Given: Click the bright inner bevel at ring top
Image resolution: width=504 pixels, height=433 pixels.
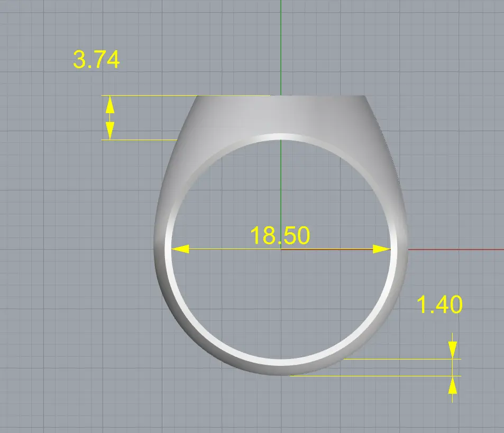Looking at the screenshot, I should (x=280, y=137).
